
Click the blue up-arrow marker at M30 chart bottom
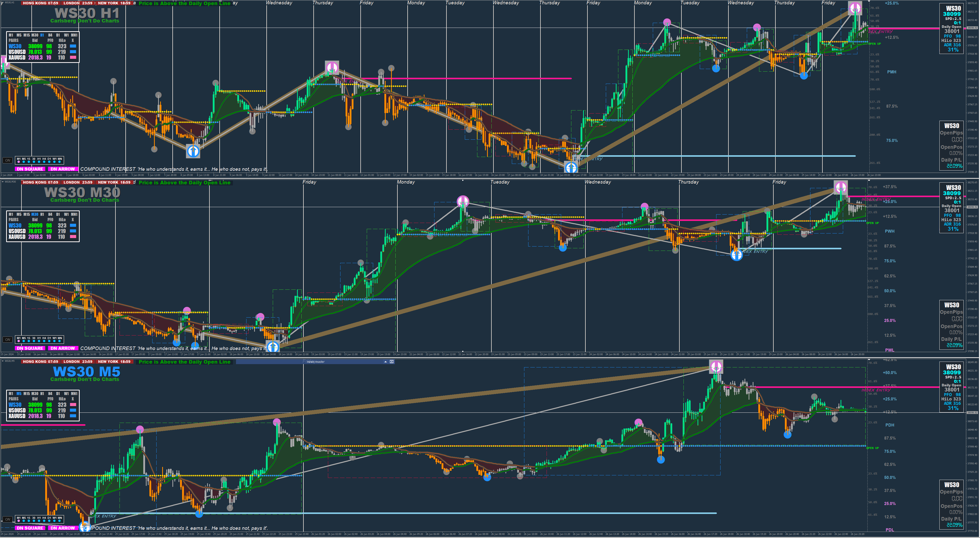click(273, 346)
